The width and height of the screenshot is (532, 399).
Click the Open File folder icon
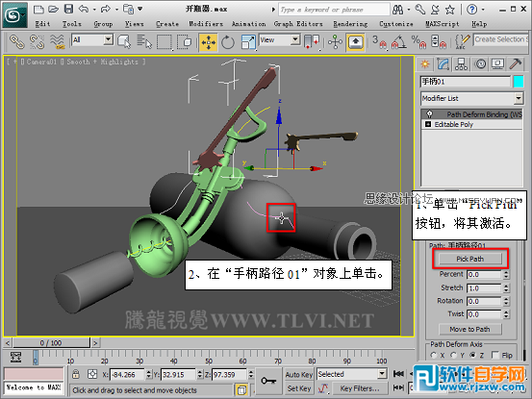(x=53, y=10)
